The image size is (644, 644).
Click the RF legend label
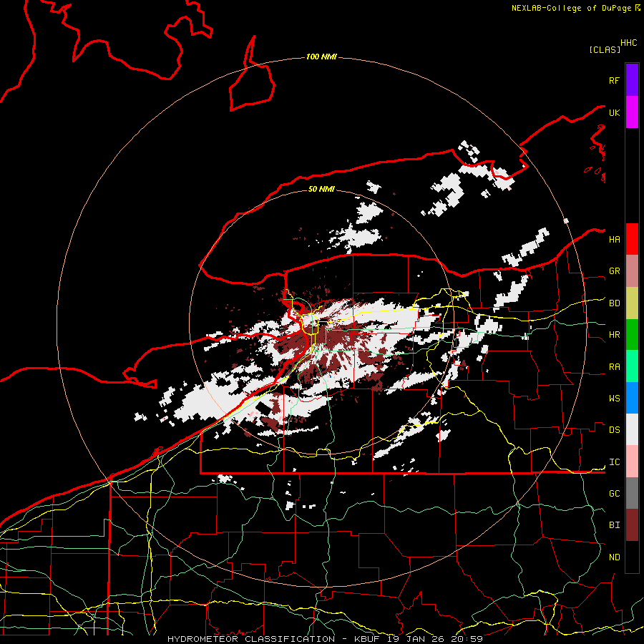point(614,80)
